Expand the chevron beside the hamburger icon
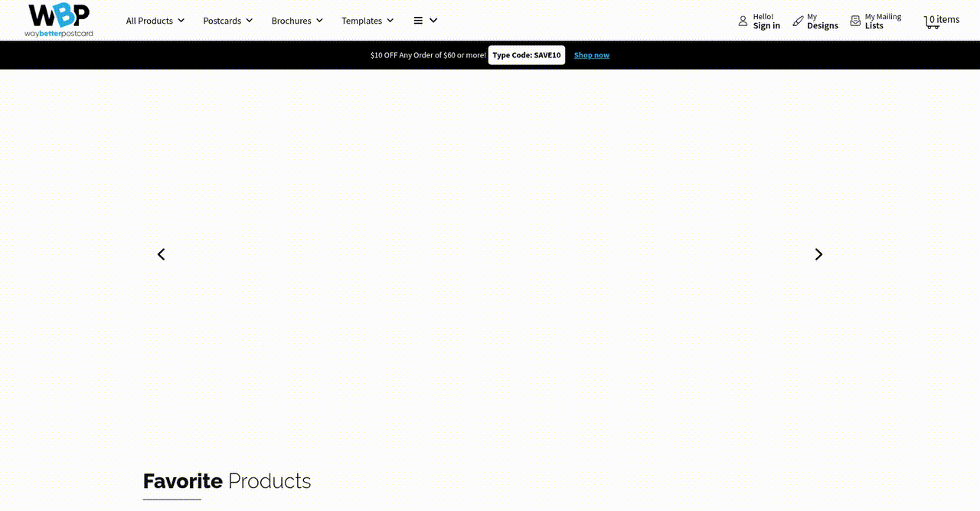 click(x=433, y=21)
